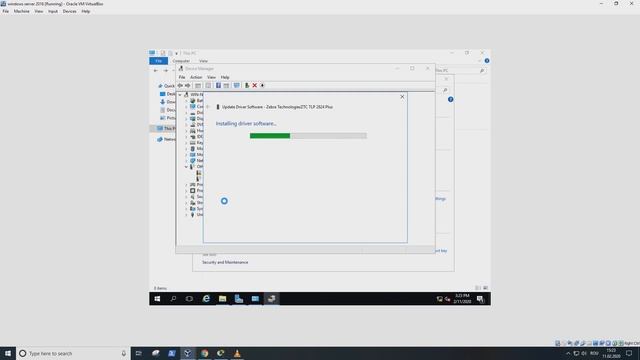This screenshot has width=640, height=360.
Task: Open Device Manager's View menu
Action: coord(211,77)
